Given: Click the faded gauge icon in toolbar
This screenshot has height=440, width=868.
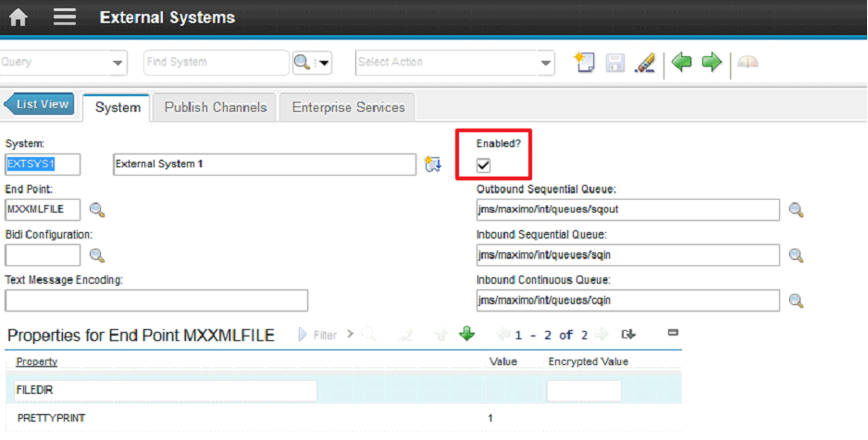Looking at the screenshot, I should coord(748,62).
